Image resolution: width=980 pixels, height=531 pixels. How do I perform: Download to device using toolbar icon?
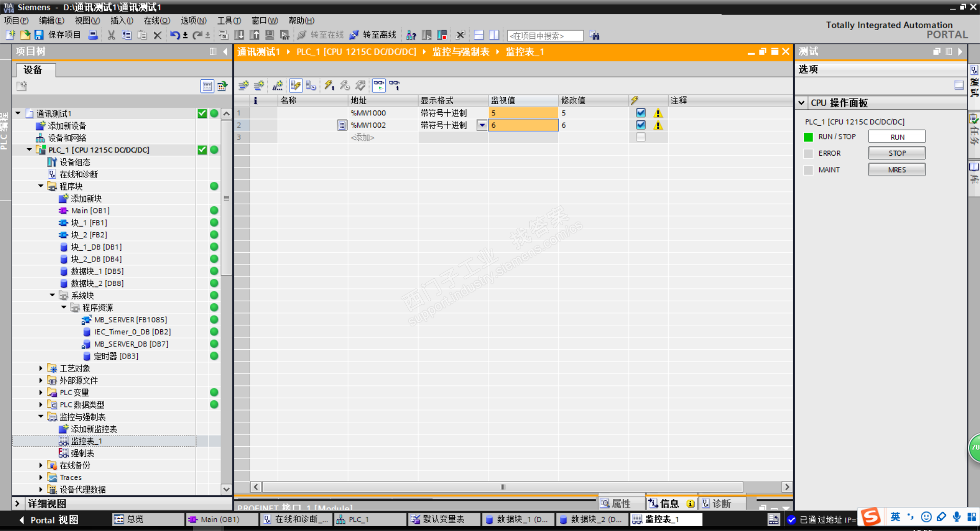click(x=239, y=35)
